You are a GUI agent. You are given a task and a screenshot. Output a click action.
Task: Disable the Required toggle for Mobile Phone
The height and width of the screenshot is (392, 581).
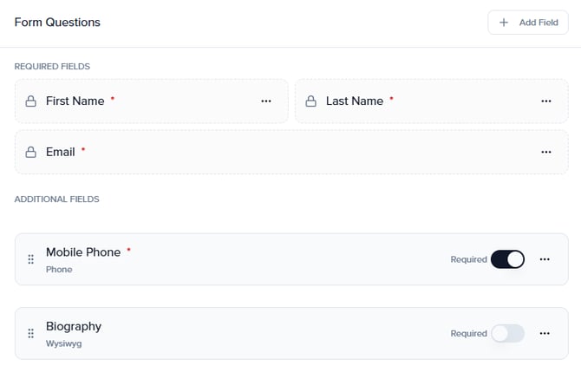(507, 259)
